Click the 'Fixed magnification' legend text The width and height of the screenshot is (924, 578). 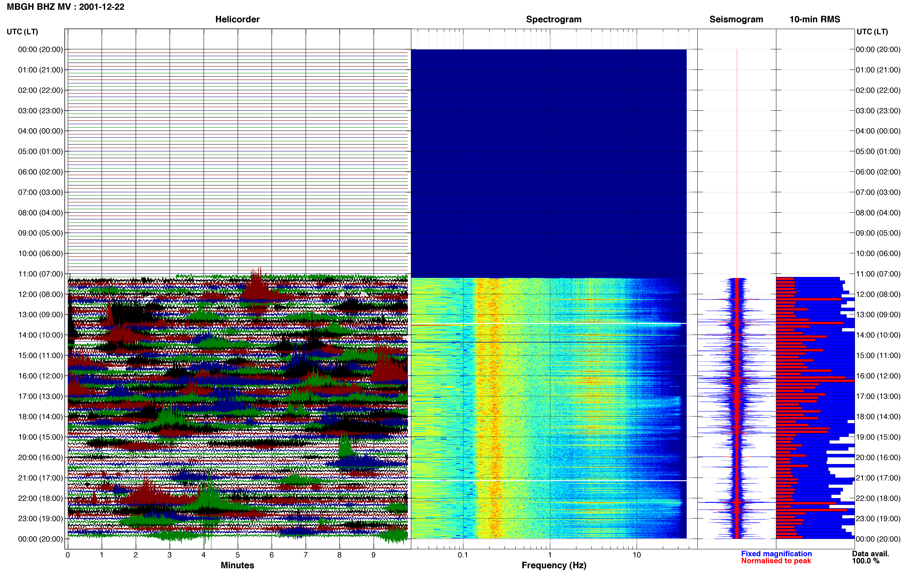tap(777, 554)
